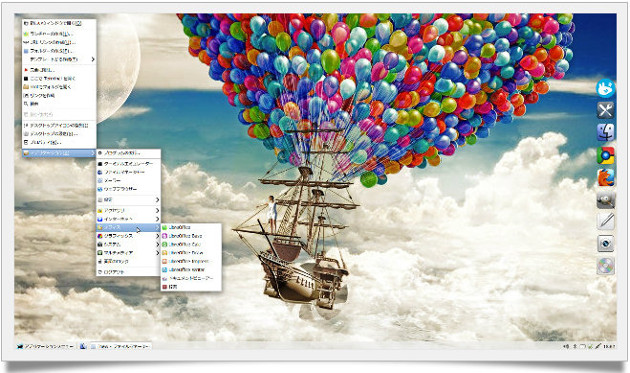Viewport: 630px width, 373px height.
Task: Click the LibreOffice Writer blue document icon
Action: tap(165, 270)
